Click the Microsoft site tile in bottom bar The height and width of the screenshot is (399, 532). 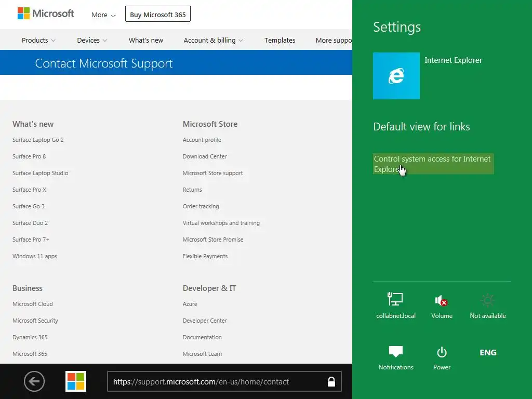point(76,381)
